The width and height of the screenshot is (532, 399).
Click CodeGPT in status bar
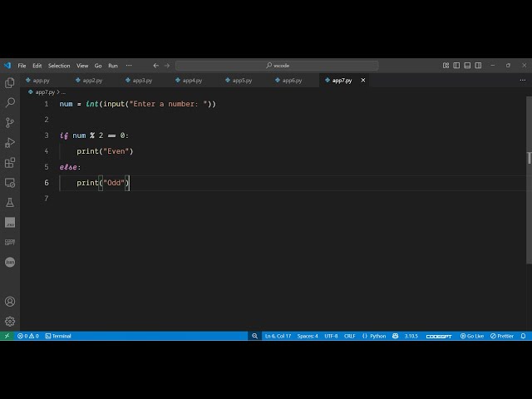(439, 336)
